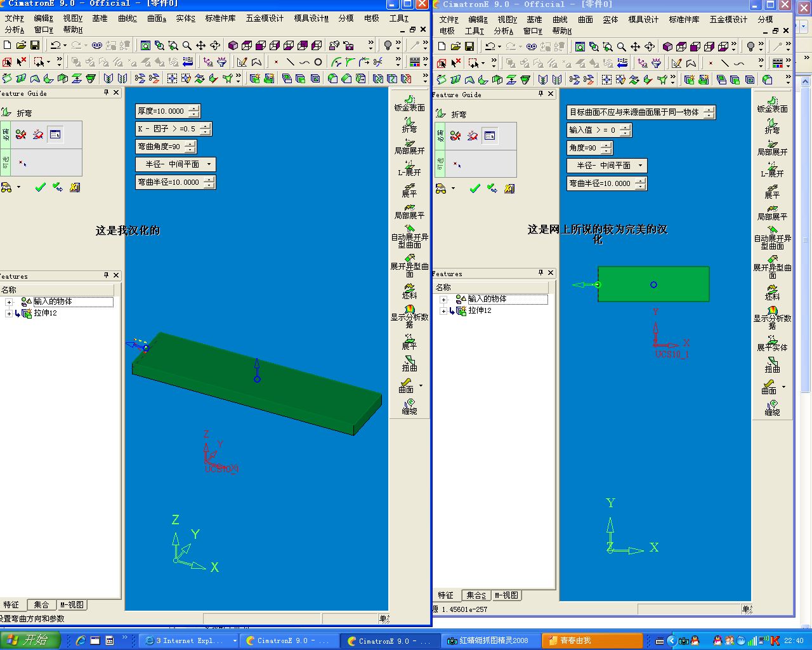Image resolution: width=812 pixels, height=650 pixels.
Task: Open the 帮助 menu in the right window
Action: (561, 31)
